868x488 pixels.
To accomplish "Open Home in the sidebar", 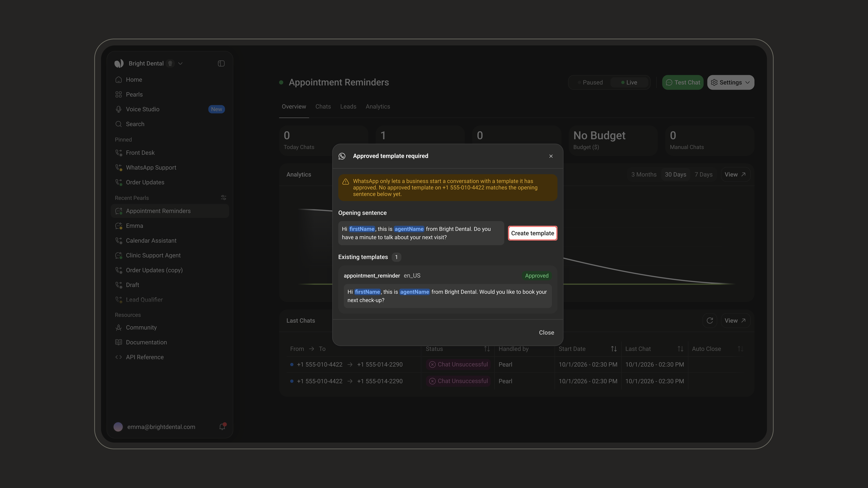I will point(170,79).
